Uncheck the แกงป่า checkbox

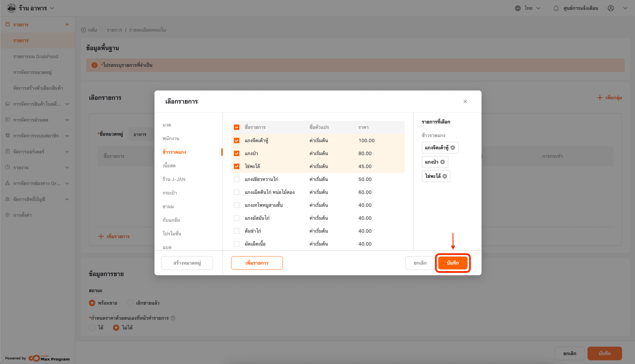(237, 153)
